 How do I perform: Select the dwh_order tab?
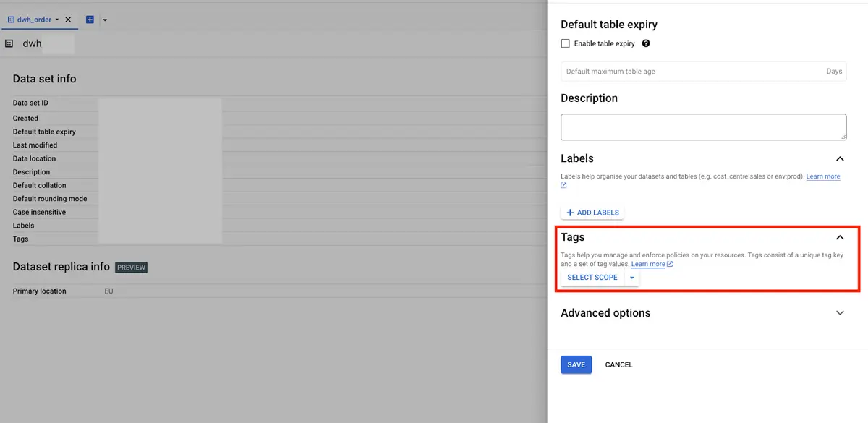[34, 20]
